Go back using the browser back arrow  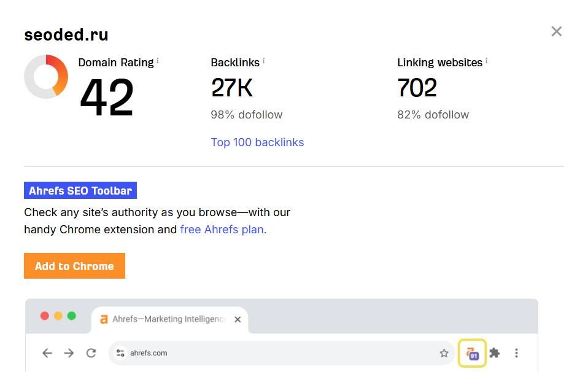[47, 353]
